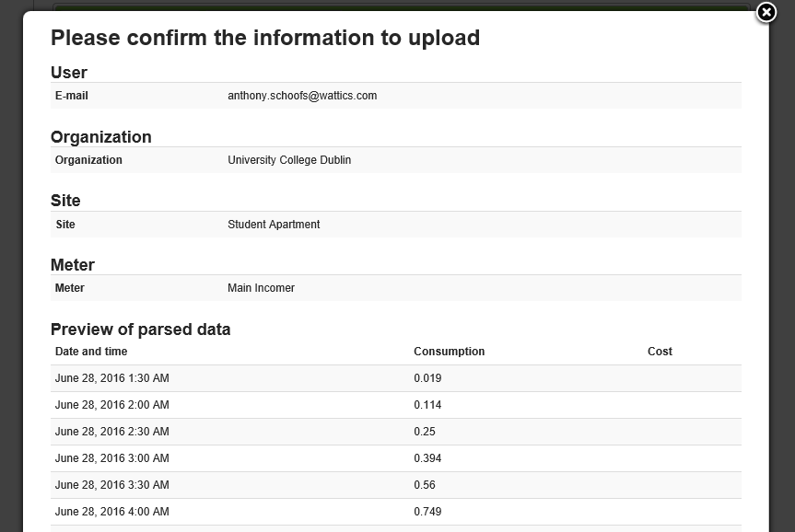Click the consumption value 0.019
795x532 pixels.
pos(427,378)
